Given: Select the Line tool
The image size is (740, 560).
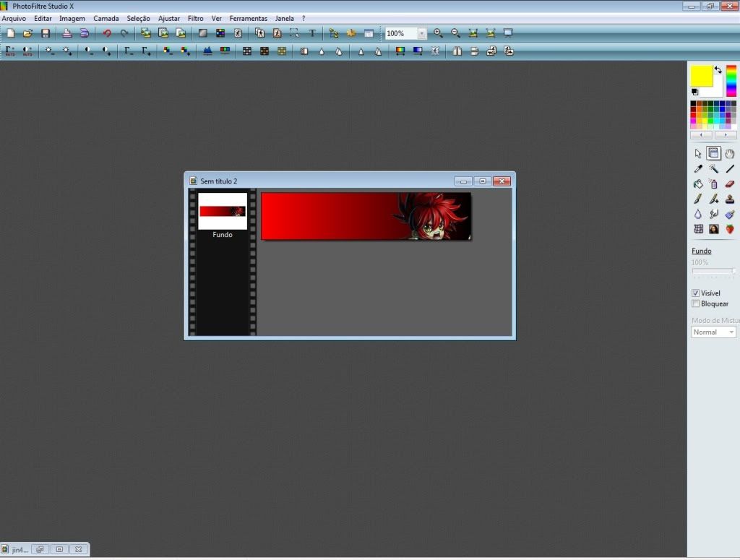Looking at the screenshot, I should click(x=730, y=168).
